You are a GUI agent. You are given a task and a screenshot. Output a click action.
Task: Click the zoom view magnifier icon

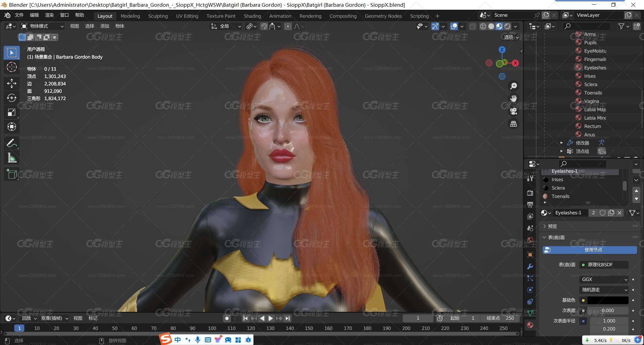514,86
